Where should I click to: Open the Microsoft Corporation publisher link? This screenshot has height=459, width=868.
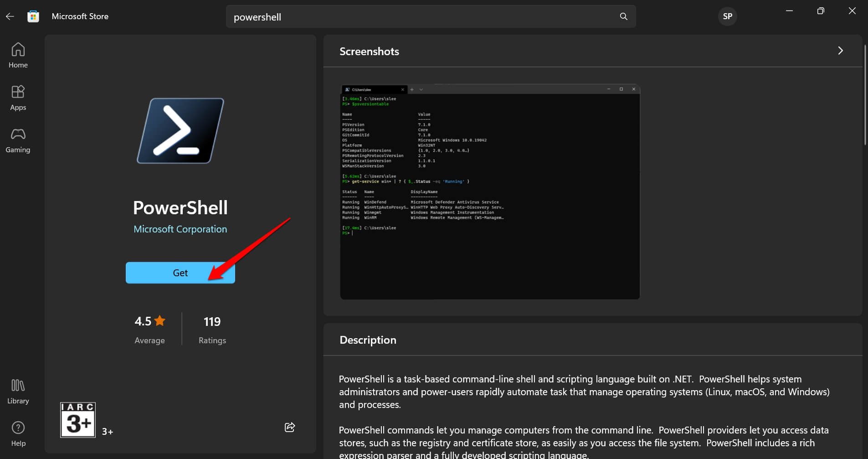point(180,229)
